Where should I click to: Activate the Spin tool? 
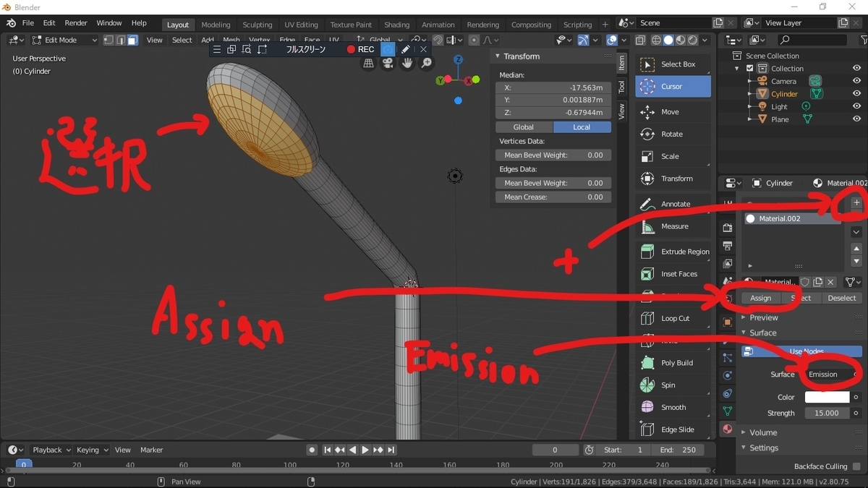pyautogui.click(x=673, y=385)
